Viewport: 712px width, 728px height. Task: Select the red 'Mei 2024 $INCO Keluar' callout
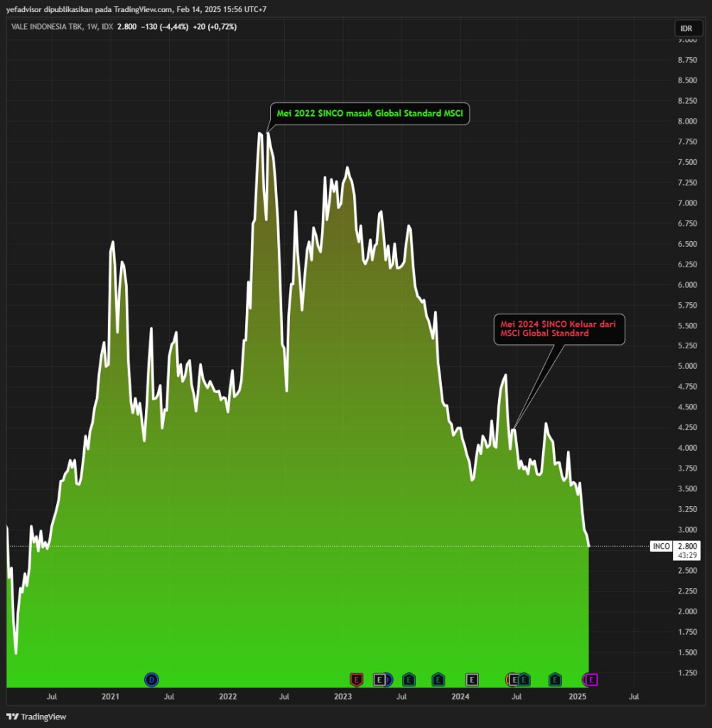click(x=559, y=329)
